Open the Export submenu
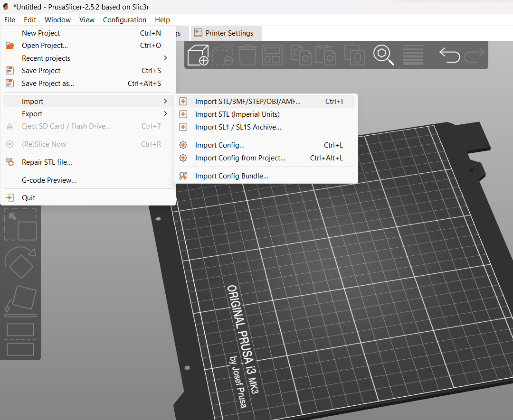 pyautogui.click(x=32, y=113)
